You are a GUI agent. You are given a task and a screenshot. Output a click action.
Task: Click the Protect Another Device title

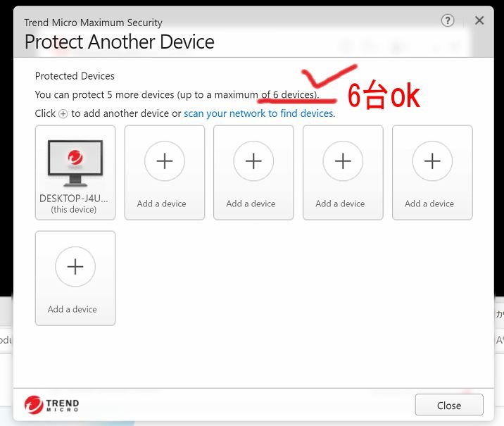click(x=119, y=42)
